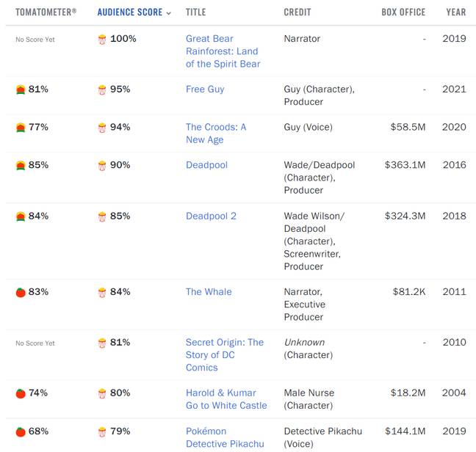
Task: Click the popcorn icon beside 100%
Action: pyautogui.click(x=102, y=40)
